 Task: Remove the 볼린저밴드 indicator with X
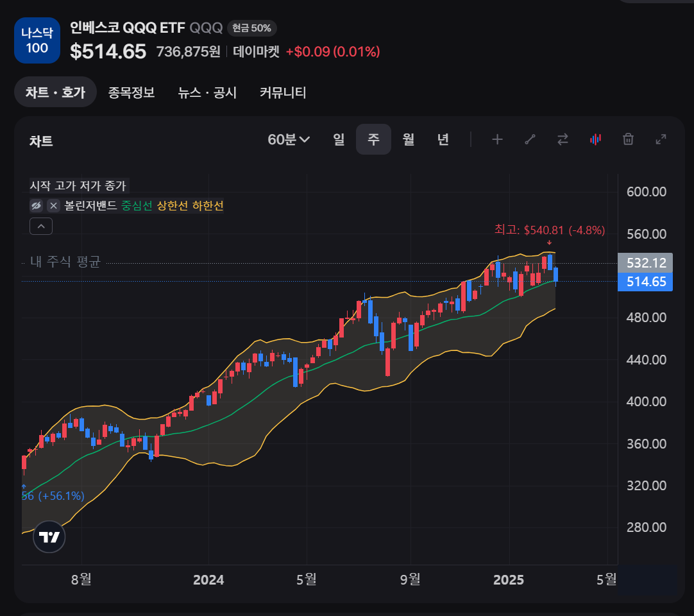click(x=53, y=205)
